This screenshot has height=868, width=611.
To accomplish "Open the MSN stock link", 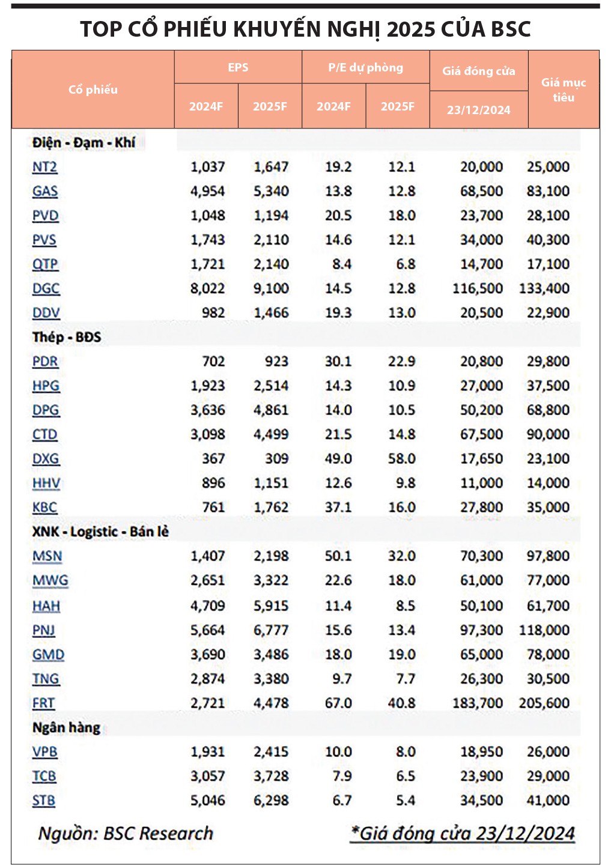I will click(47, 556).
